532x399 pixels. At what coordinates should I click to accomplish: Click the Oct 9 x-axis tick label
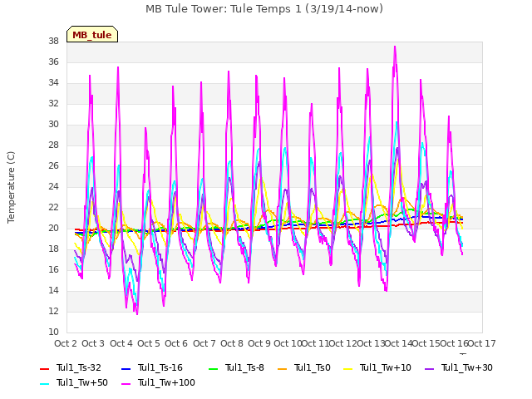pos(259,343)
